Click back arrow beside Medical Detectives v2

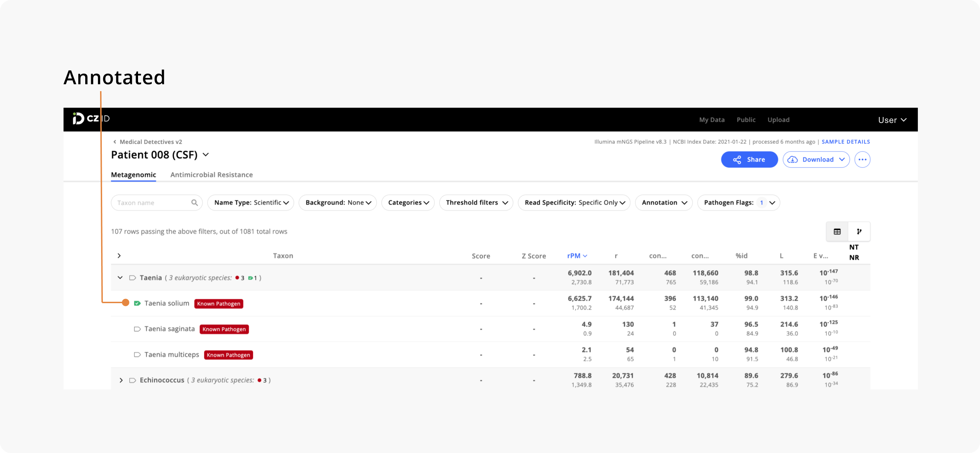coord(115,142)
